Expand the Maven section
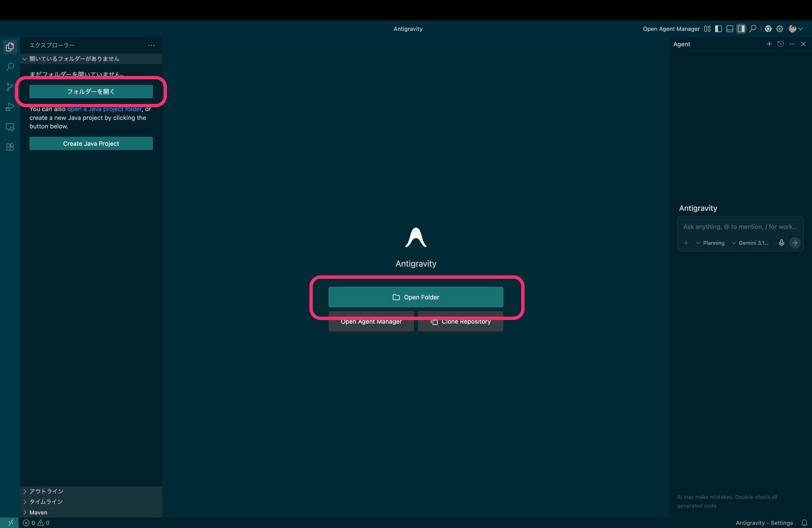 coord(38,512)
